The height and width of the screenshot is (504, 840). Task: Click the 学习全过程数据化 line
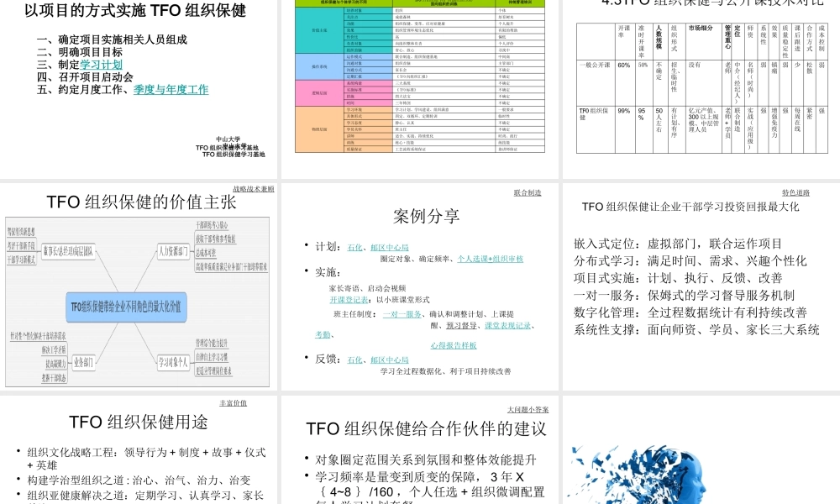click(x=446, y=371)
